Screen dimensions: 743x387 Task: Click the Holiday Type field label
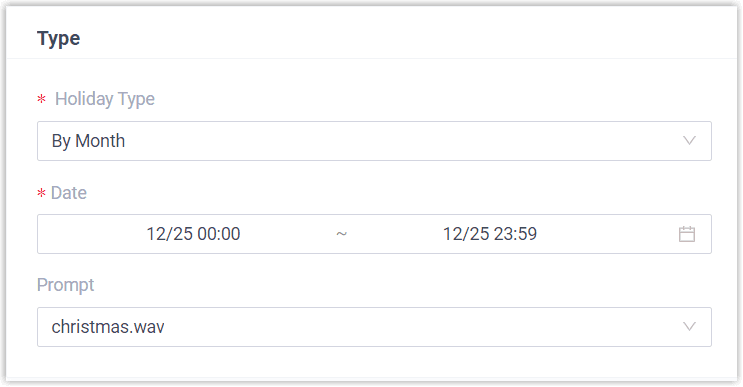pos(105,99)
